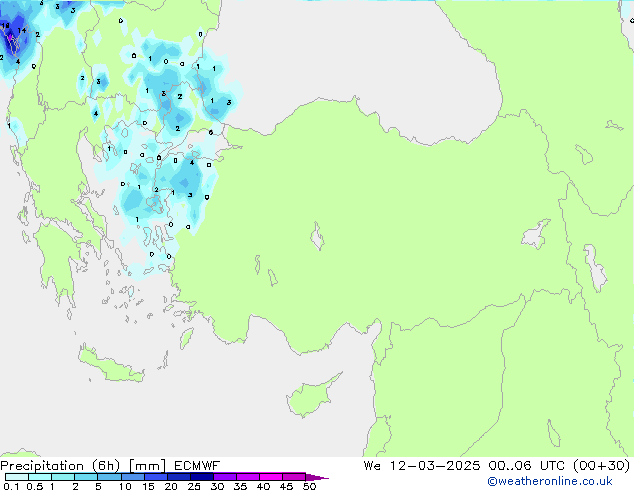Select the legend swatch between 20 and 25
Image resolution: width=634 pixels, height=490 pixels.
tap(179, 477)
